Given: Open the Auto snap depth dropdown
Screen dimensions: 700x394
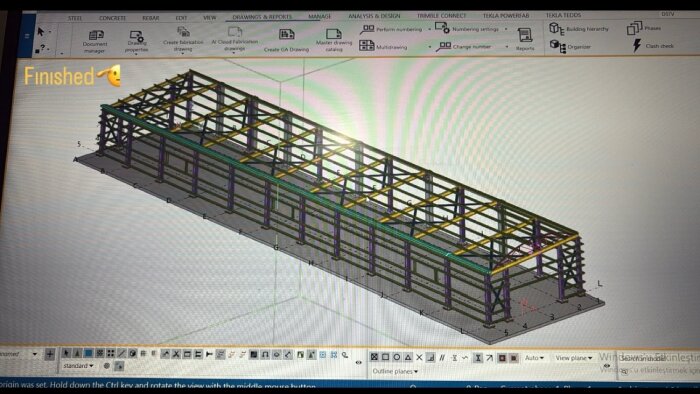Looking at the screenshot, I should (534, 358).
